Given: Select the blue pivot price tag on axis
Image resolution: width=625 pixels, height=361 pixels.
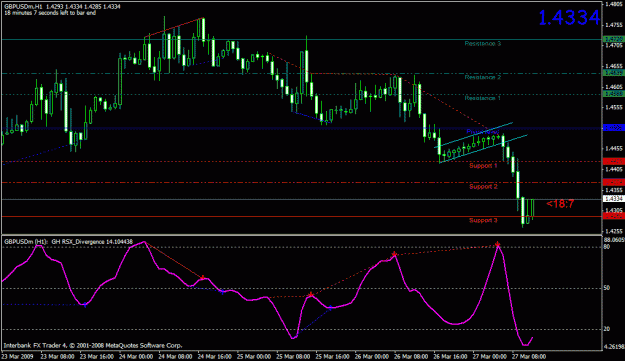Looking at the screenshot, I should click(614, 128).
